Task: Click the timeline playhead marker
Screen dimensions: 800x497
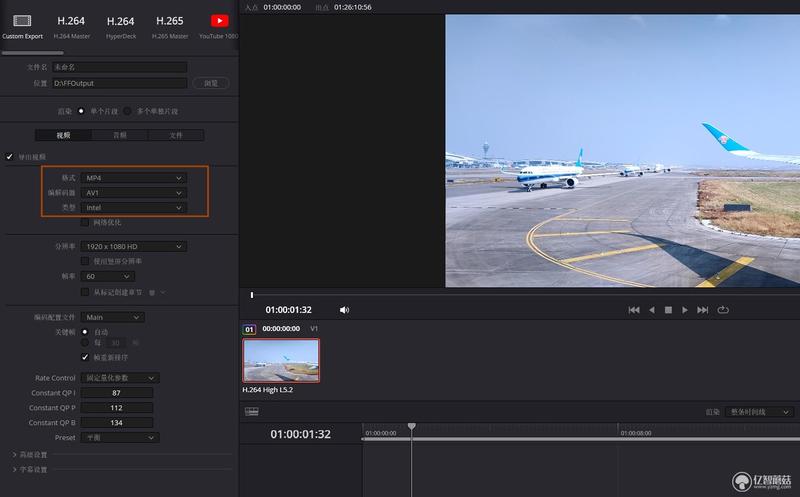Action: (x=412, y=426)
